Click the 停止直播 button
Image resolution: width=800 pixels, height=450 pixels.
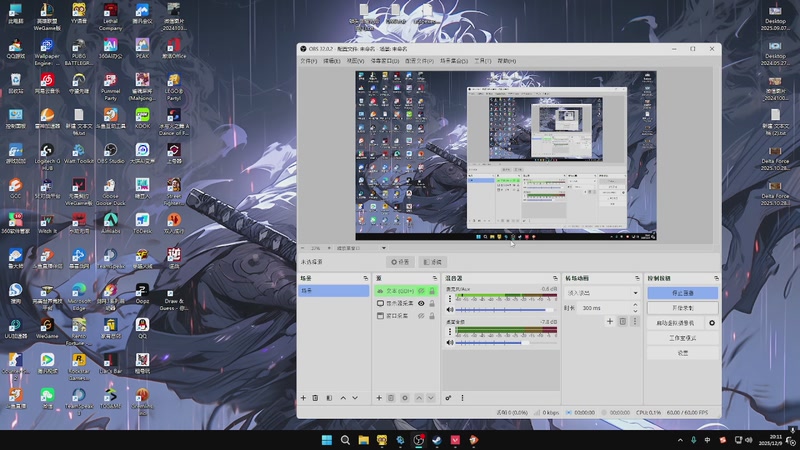683,293
